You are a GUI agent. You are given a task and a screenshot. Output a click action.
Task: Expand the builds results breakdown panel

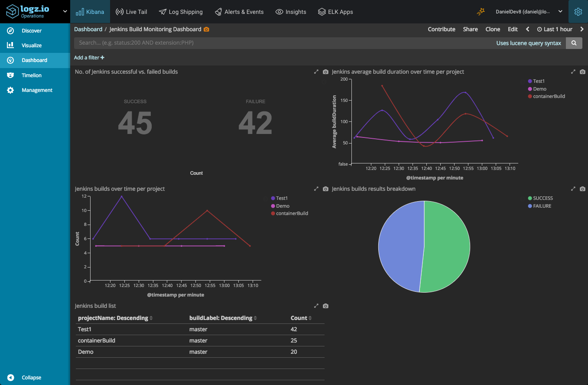pyautogui.click(x=573, y=189)
